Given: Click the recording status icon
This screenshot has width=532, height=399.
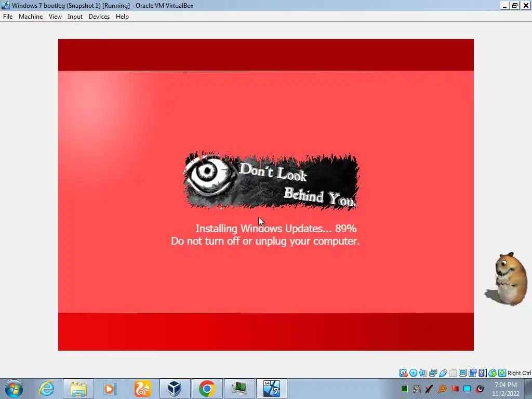Looking at the screenshot, I should tap(472, 373).
